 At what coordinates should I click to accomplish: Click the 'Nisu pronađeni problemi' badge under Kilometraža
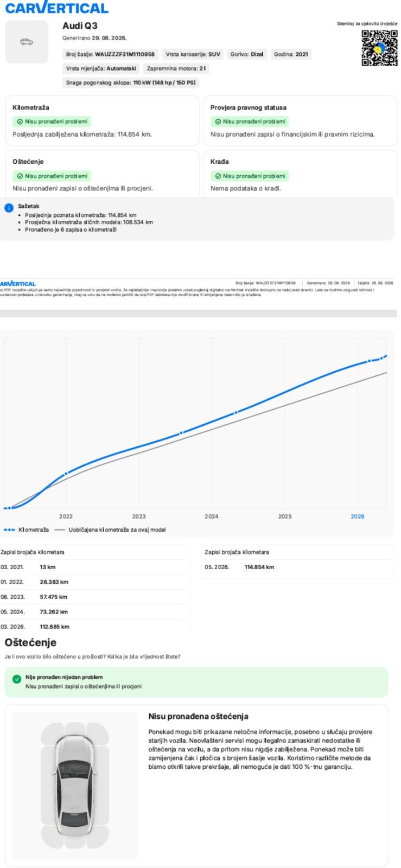pos(52,122)
